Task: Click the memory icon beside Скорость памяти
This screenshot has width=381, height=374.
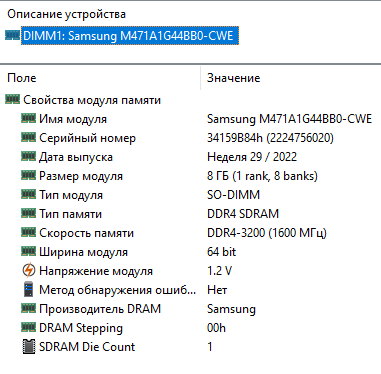Action: [28, 232]
